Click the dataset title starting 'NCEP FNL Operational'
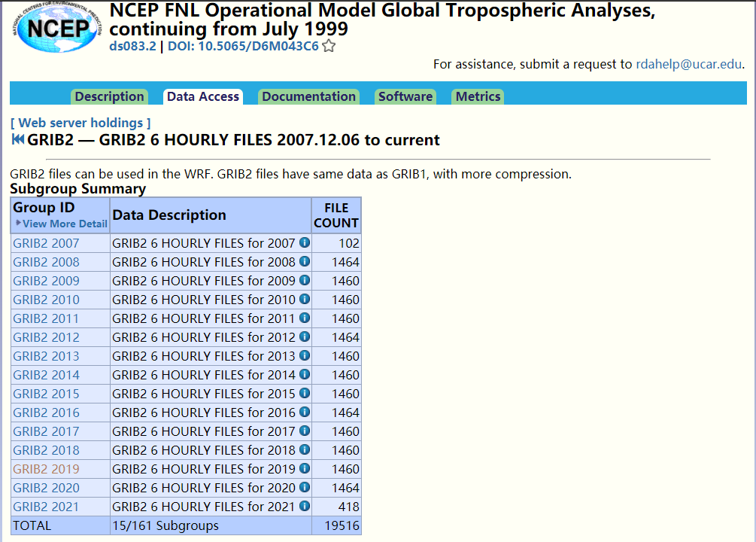The width and height of the screenshot is (756, 542). pyautogui.click(x=382, y=20)
